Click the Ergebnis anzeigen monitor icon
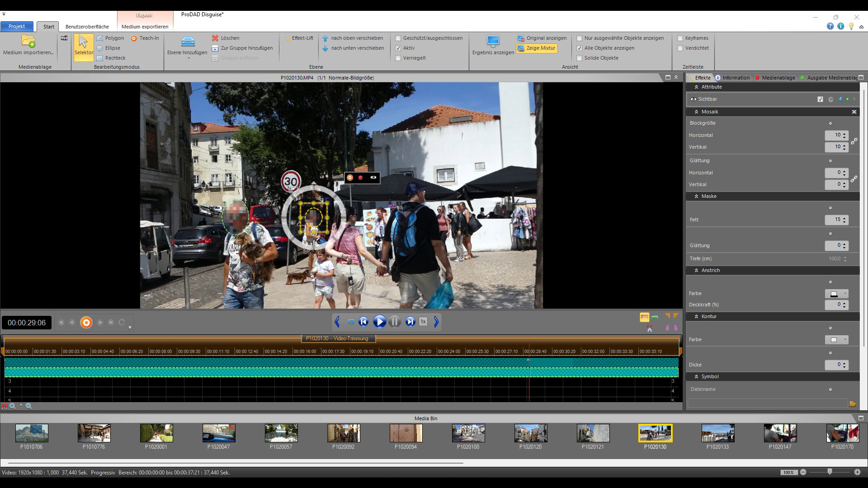This screenshot has width=868, height=488. (x=493, y=42)
